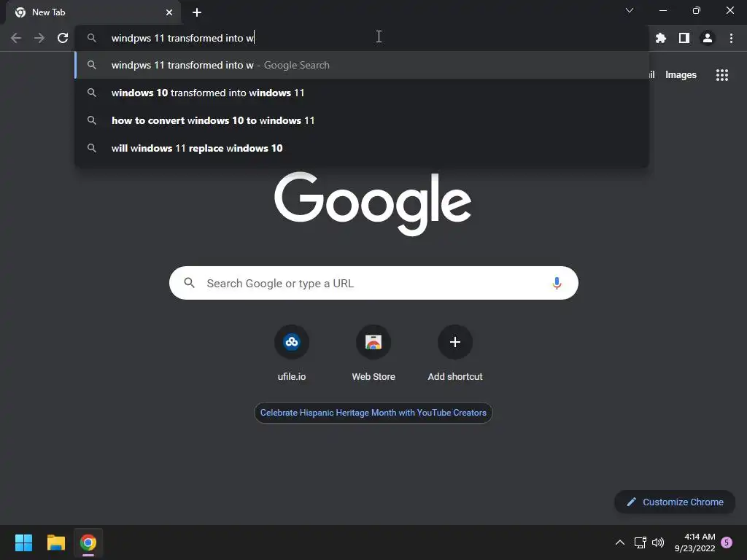Focus the 'Search Google or type a URL' box
747x560 pixels.
(x=373, y=284)
